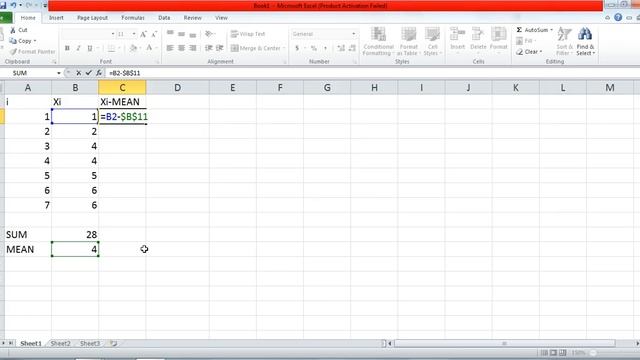Set middle vertical alignment

click(x=181, y=34)
